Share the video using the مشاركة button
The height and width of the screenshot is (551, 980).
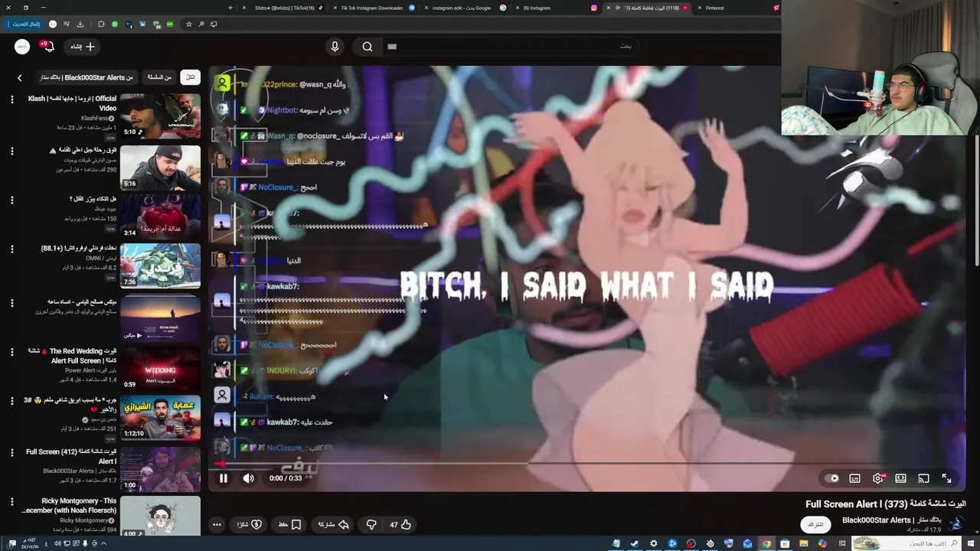coord(334,524)
